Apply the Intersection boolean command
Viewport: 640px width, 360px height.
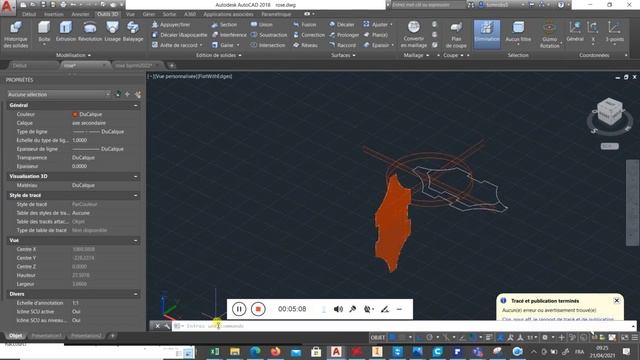pyautogui.click(x=268, y=45)
